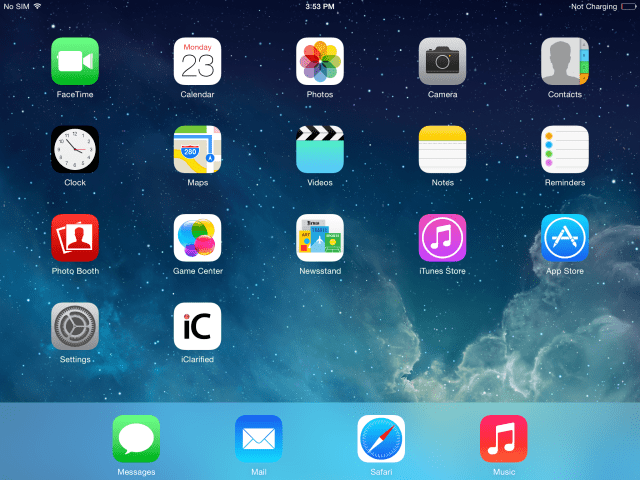Launch the App Store
Image resolution: width=640 pixels, height=480 pixels.
point(565,238)
